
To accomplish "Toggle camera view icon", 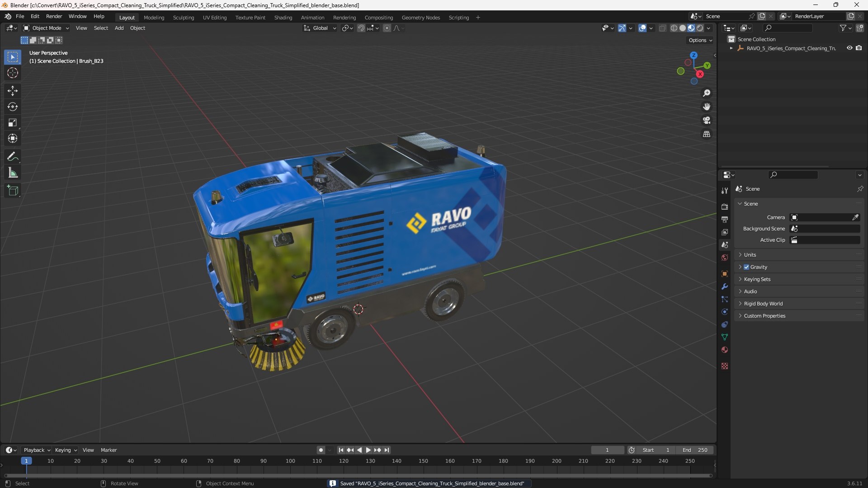I will (x=707, y=120).
